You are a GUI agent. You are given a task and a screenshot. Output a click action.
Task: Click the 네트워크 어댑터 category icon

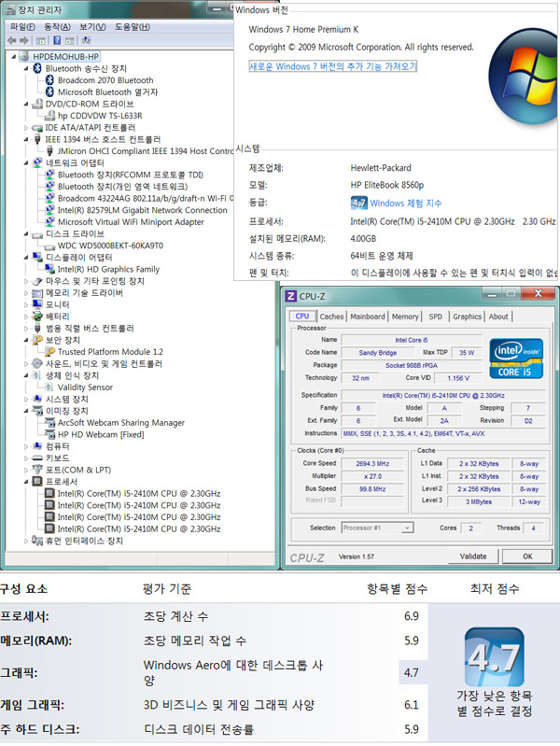(x=37, y=162)
